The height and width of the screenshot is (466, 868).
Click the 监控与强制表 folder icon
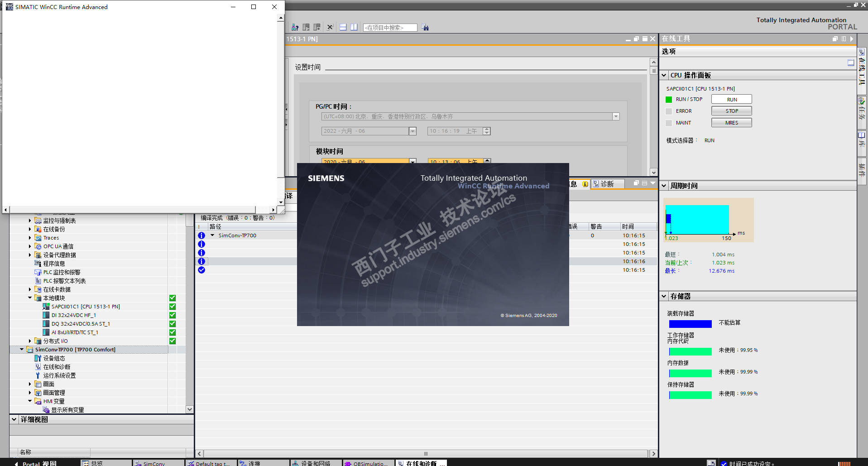point(38,221)
